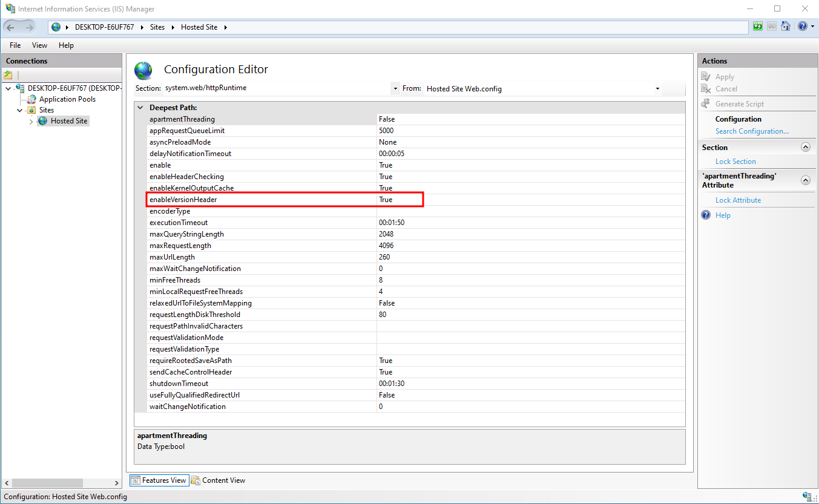Click the Lock Attribute link
This screenshot has width=819, height=504.
(738, 200)
